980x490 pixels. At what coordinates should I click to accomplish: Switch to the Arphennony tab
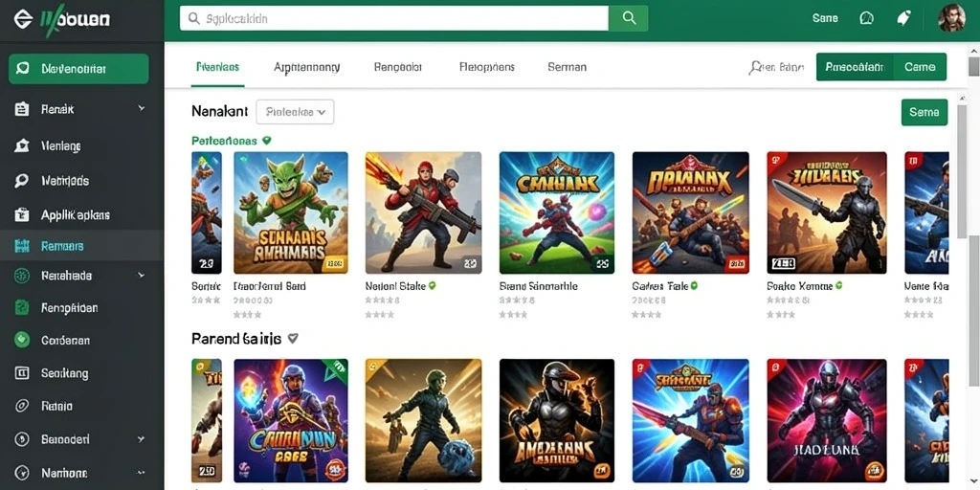point(306,67)
